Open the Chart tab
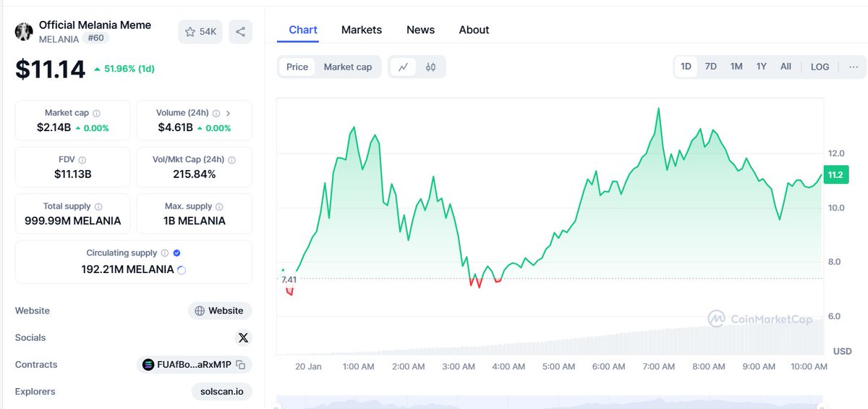The width and height of the screenshot is (868, 409). (303, 30)
